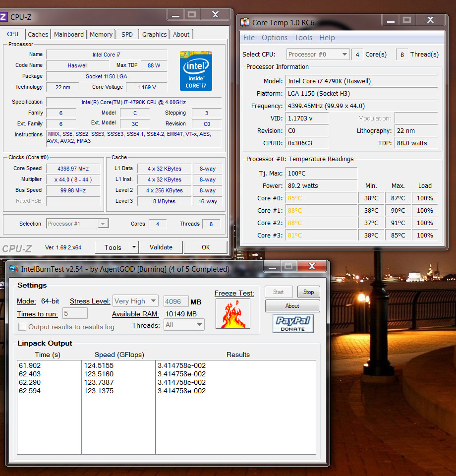Switch to the Memory tab
The width and height of the screenshot is (456, 476).
coord(101,34)
